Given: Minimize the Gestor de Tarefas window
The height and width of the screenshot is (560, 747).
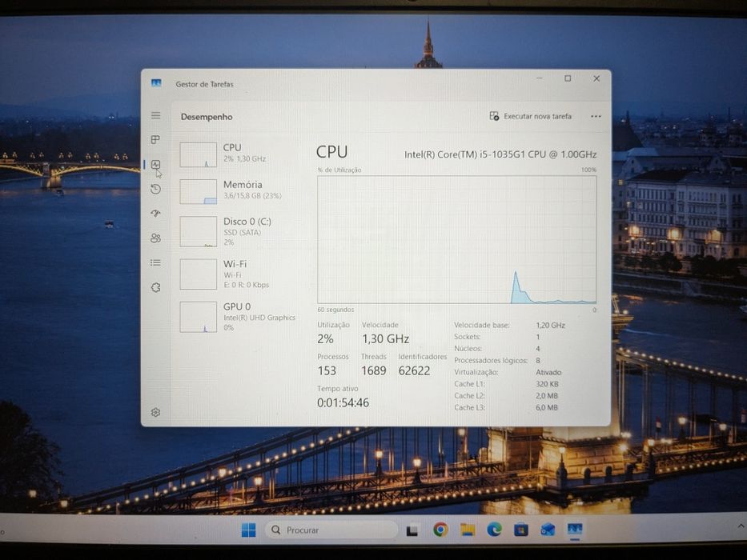Looking at the screenshot, I should 540,78.
